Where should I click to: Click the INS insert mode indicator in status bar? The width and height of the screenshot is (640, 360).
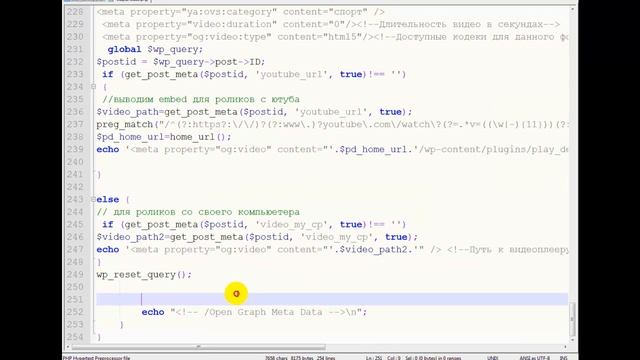(564, 358)
